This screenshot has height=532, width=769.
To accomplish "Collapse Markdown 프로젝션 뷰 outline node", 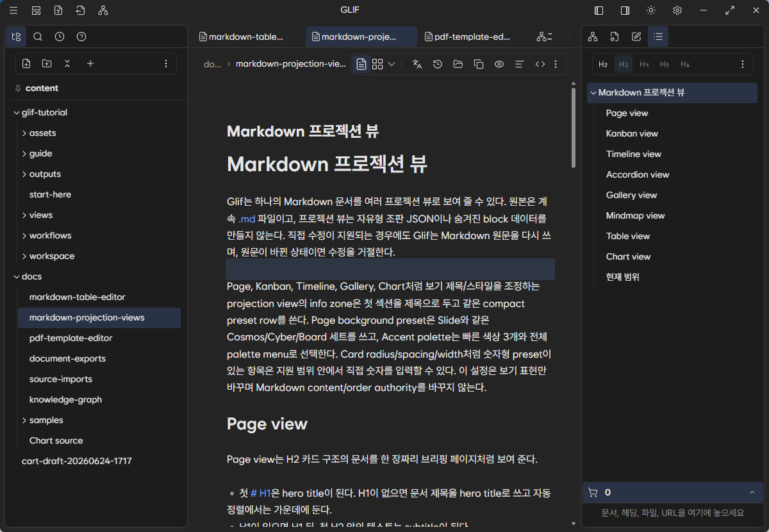I will [x=593, y=92].
